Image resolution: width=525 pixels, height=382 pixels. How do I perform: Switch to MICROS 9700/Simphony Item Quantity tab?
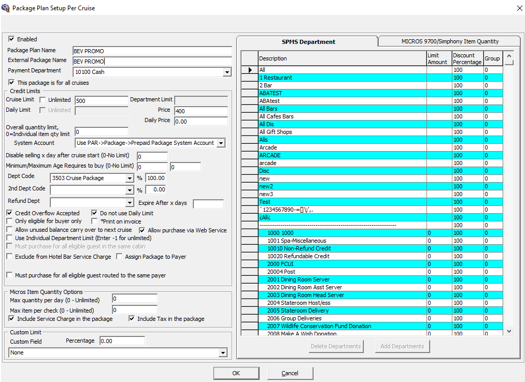(x=450, y=42)
